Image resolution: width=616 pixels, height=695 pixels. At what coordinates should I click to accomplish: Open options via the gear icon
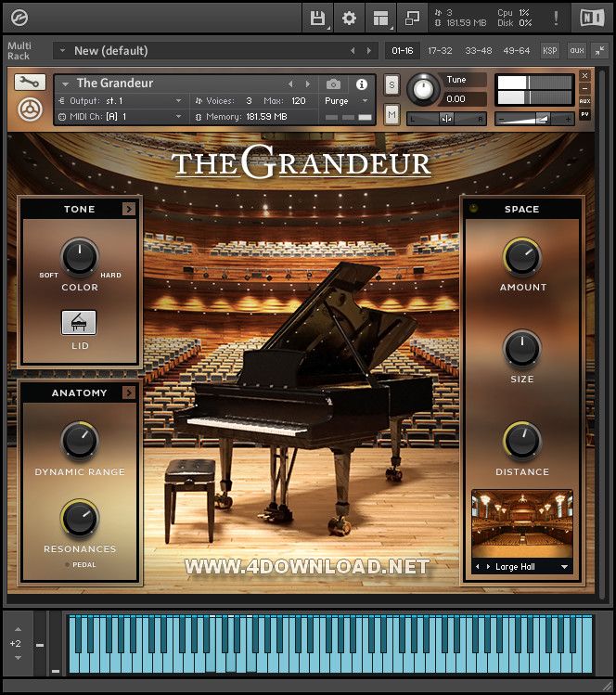coord(349,19)
